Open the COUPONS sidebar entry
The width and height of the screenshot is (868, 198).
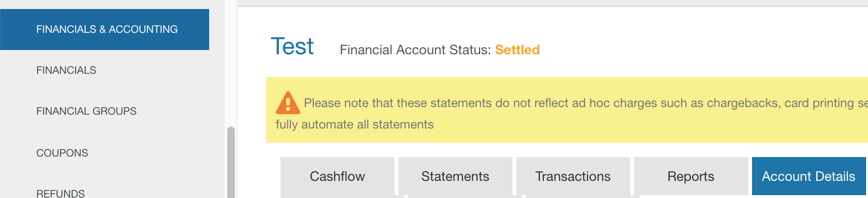[x=62, y=153]
